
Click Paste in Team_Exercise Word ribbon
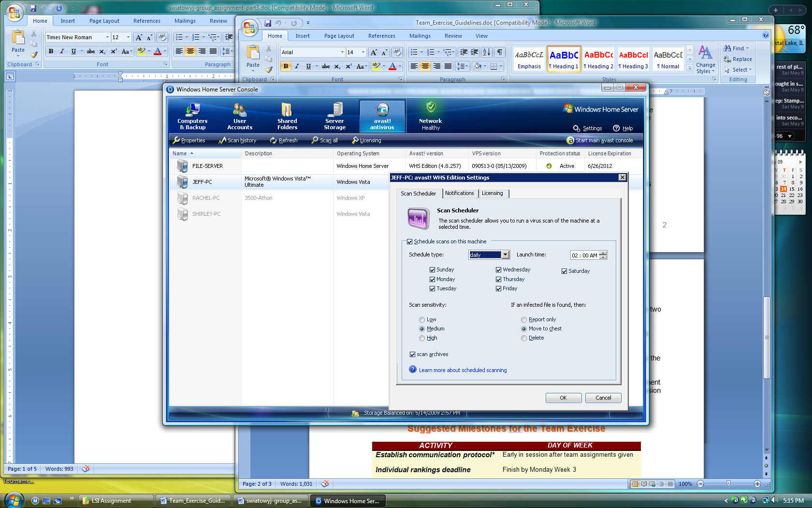point(253,58)
